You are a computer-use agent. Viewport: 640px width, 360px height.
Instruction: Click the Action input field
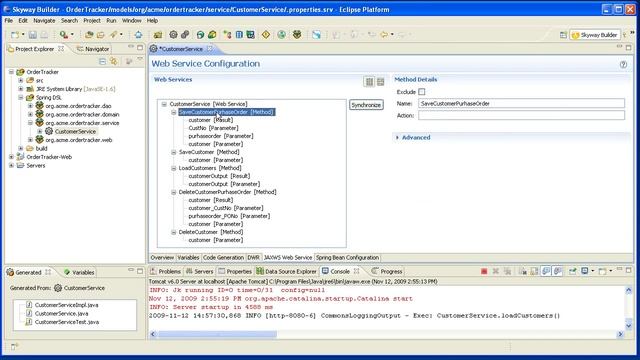(x=521, y=116)
